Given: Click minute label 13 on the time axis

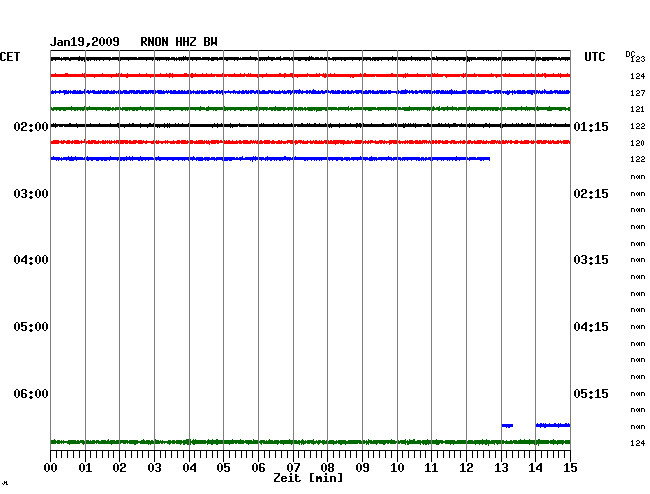Looking at the screenshot, I should (501, 468).
